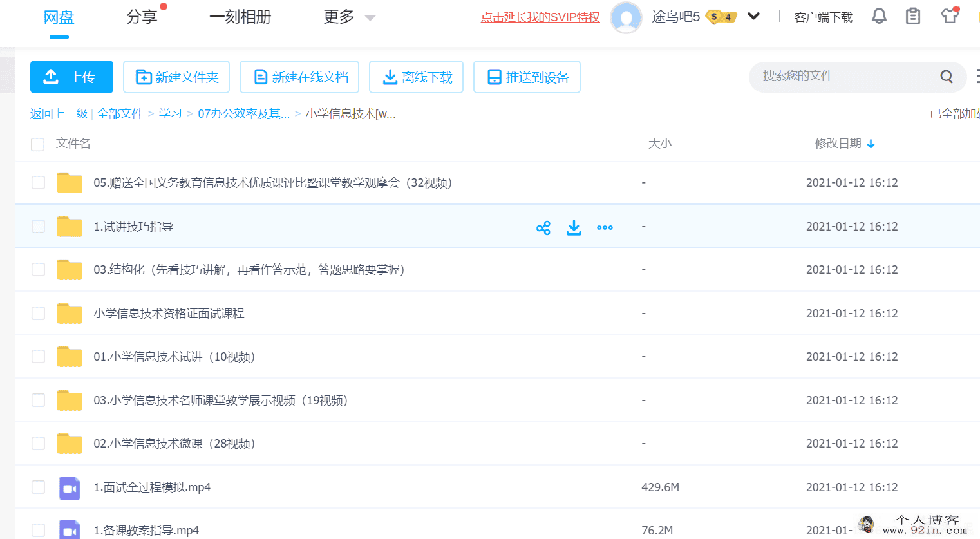
Task: Check the box for 05.赠送全国义务教育 folder
Action: coord(38,183)
